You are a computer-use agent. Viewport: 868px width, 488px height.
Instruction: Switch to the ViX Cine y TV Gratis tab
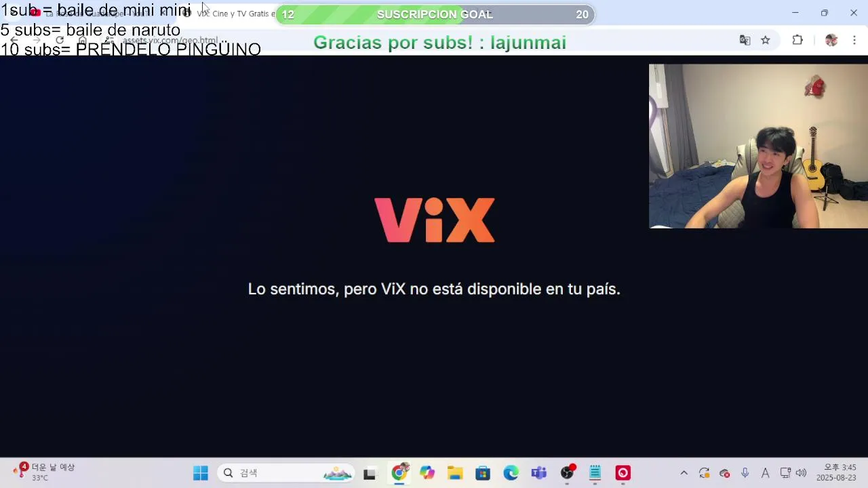click(231, 14)
